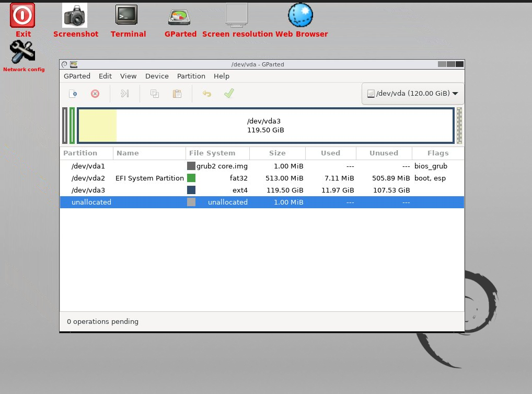
Task: Click the Undo last operation icon
Action: (x=207, y=94)
